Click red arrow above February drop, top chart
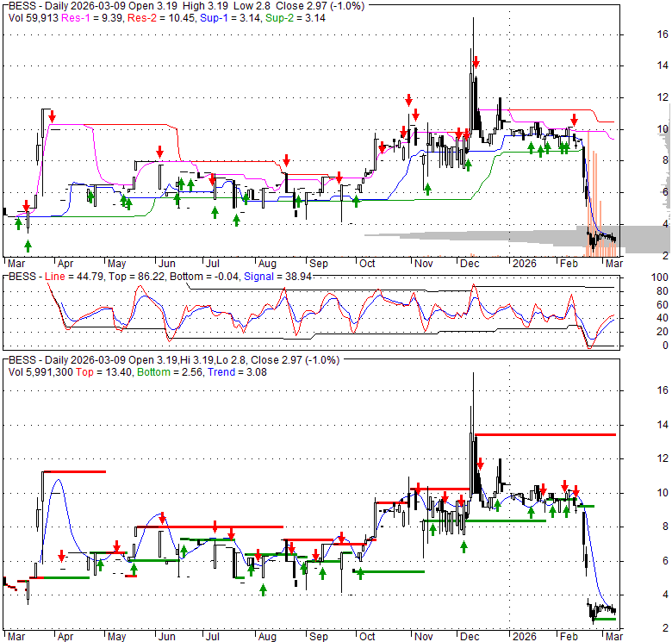 [574, 120]
